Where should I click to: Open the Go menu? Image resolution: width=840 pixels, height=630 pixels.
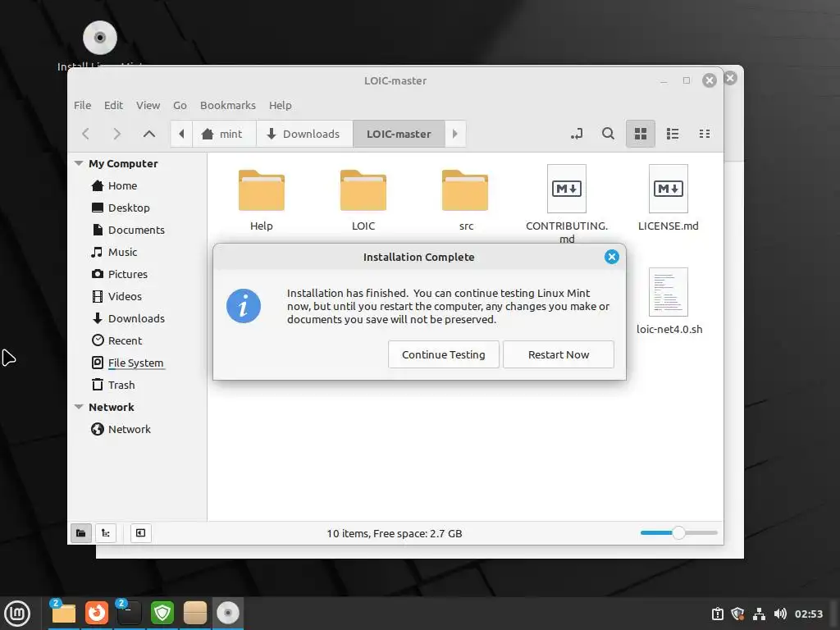[x=180, y=106]
